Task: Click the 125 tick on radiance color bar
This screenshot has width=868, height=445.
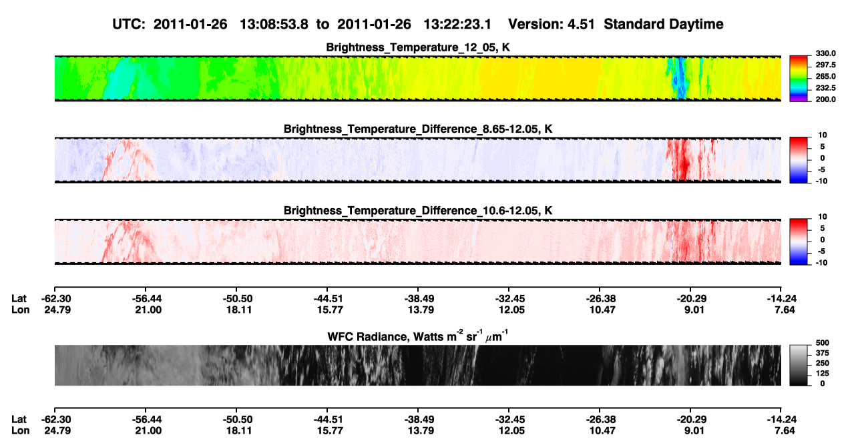Action: [x=823, y=373]
